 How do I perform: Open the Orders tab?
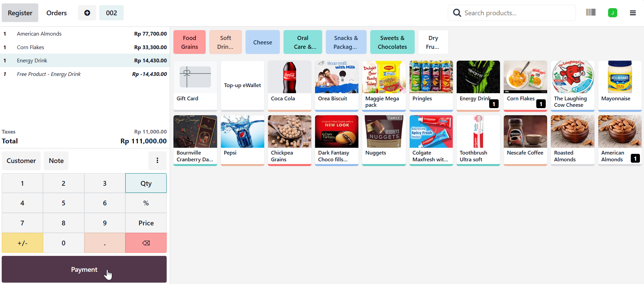[x=57, y=13]
